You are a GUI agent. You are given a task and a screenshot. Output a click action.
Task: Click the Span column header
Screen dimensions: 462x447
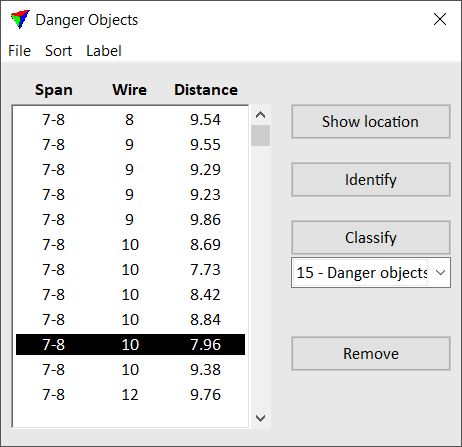coord(54,90)
